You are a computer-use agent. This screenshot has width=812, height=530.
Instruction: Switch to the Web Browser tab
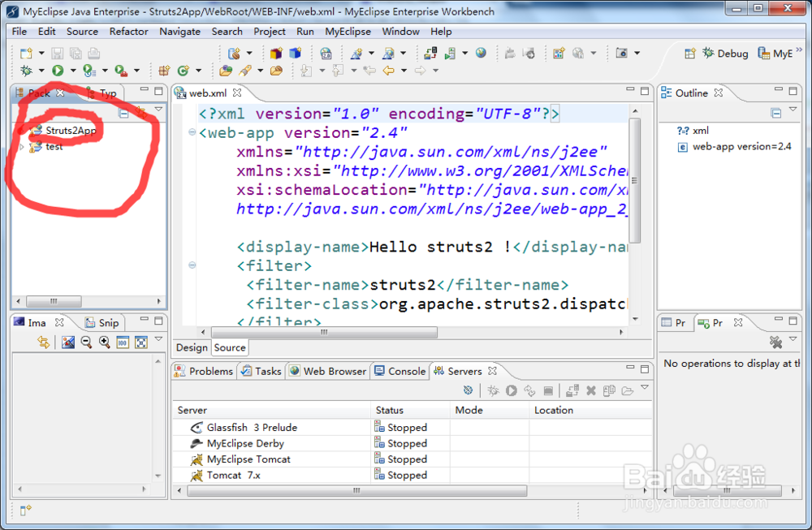point(328,371)
